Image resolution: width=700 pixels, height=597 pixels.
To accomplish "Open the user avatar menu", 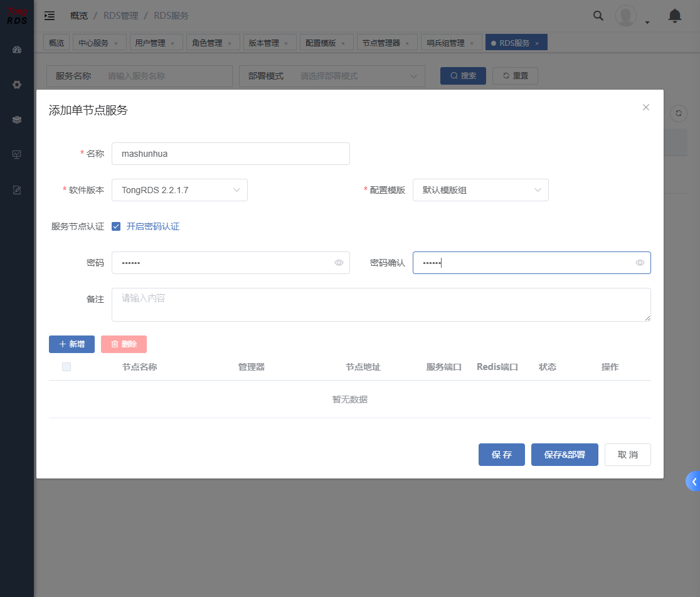I will click(x=626, y=16).
